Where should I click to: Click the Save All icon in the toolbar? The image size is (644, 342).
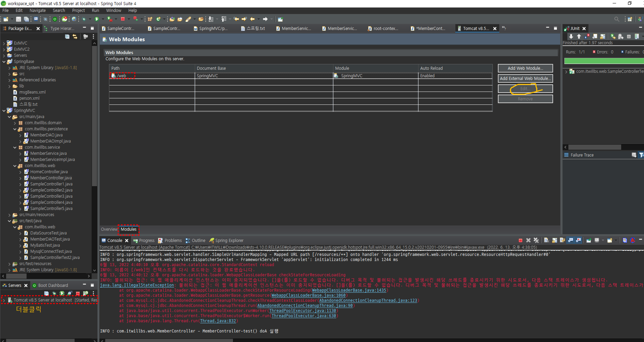click(x=26, y=19)
